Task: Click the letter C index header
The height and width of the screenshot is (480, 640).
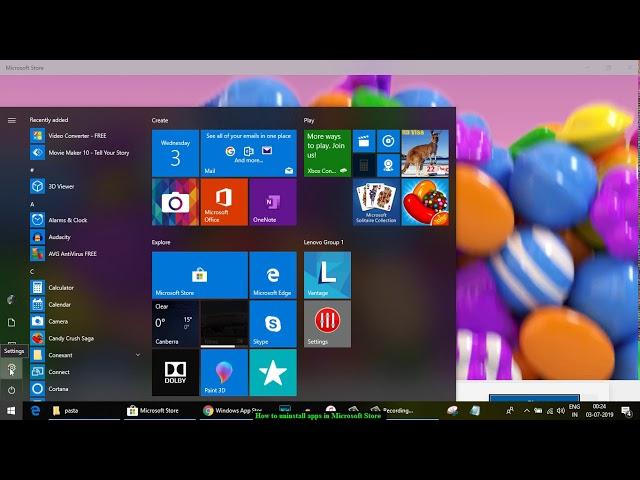Action: pos(32,271)
